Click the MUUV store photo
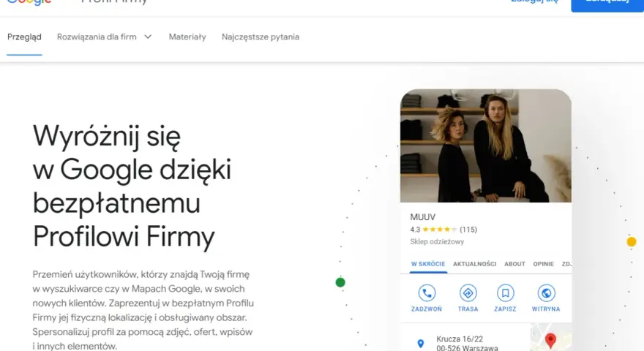Image resolution: width=644 pixels, height=351 pixels. [486, 146]
